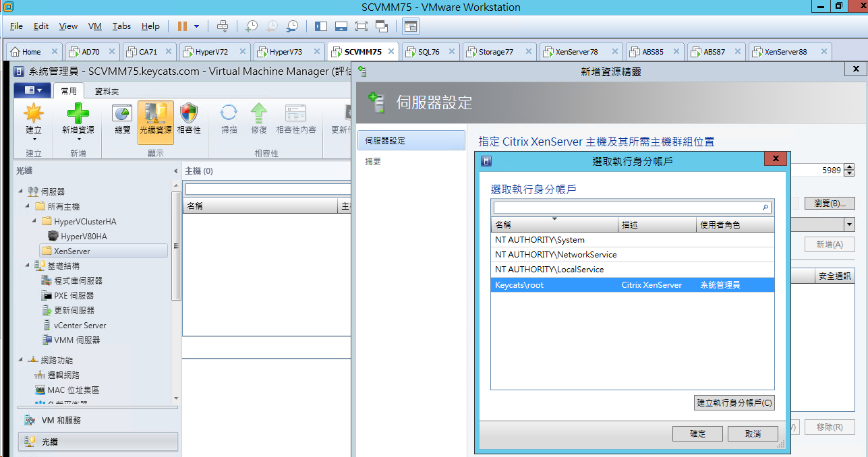Open the VM 和服務 workspace

point(98,420)
